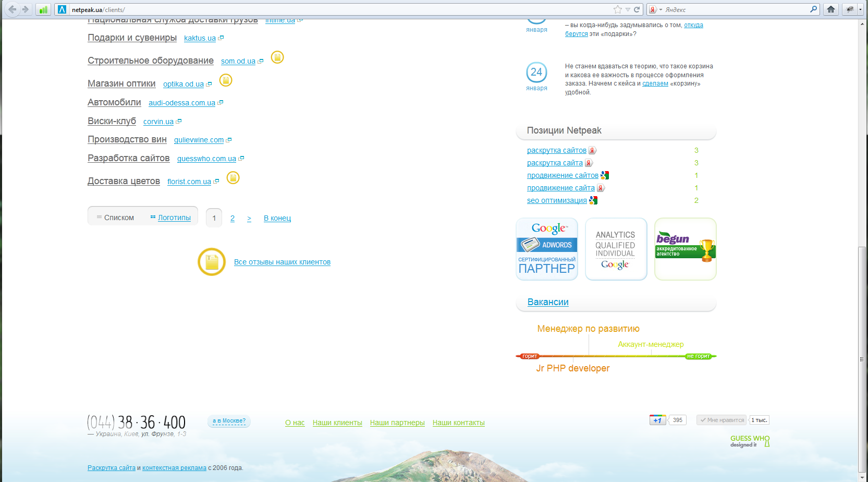The width and height of the screenshot is (868, 482).
Task: Open the Yandex search engine selector
Action: tap(655, 9)
